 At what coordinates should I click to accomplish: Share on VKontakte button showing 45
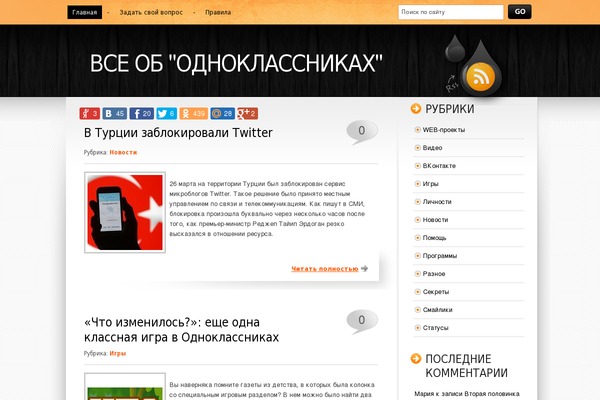point(114,113)
